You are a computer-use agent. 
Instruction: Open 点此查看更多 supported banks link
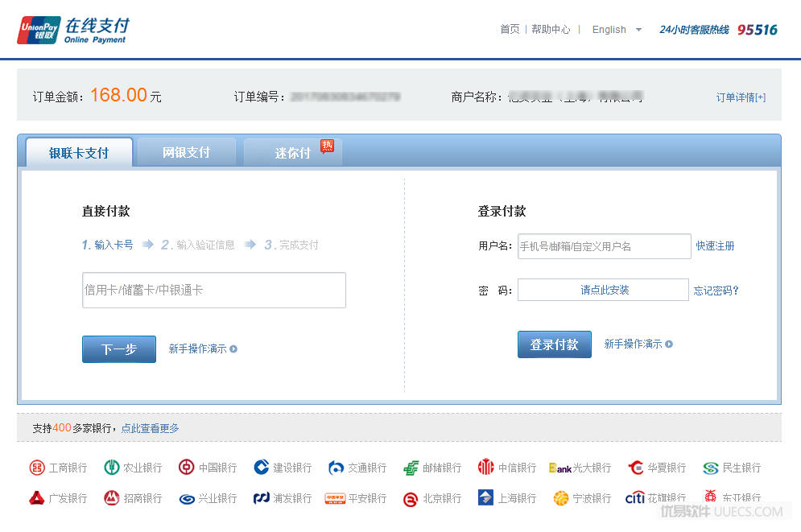point(151,428)
